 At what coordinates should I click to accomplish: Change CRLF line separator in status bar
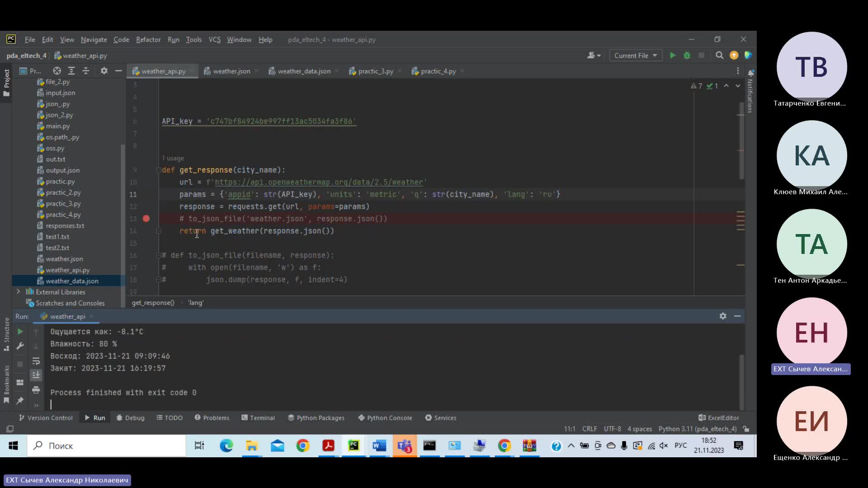590,429
